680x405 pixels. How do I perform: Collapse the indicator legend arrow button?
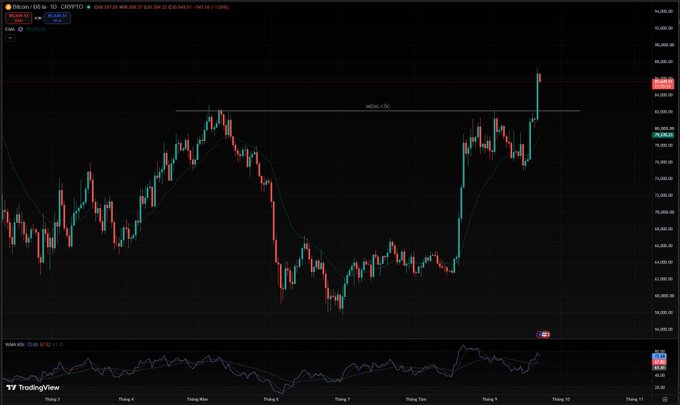coord(10,38)
